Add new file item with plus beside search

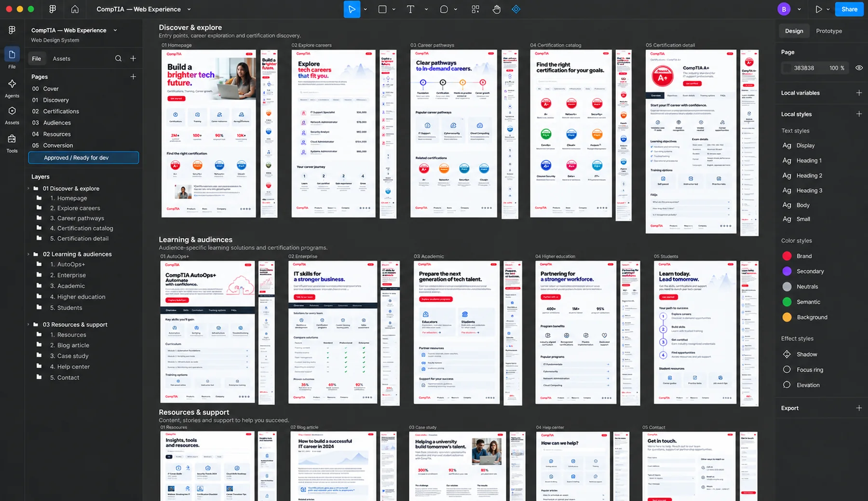(x=133, y=58)
